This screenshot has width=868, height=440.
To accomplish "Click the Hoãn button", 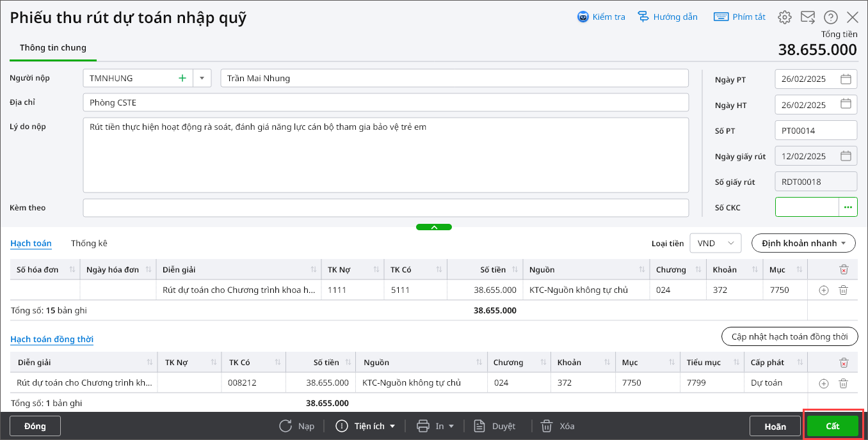I will point(775,426).
